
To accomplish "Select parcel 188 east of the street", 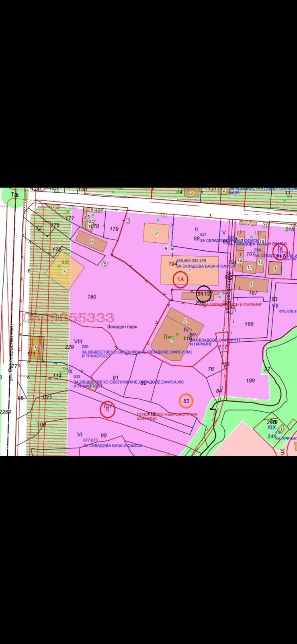I will (249, 324).
